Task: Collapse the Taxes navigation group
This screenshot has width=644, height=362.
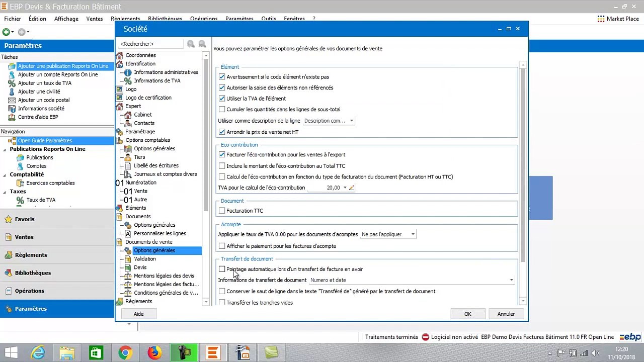Action: (x=5, y=192)
